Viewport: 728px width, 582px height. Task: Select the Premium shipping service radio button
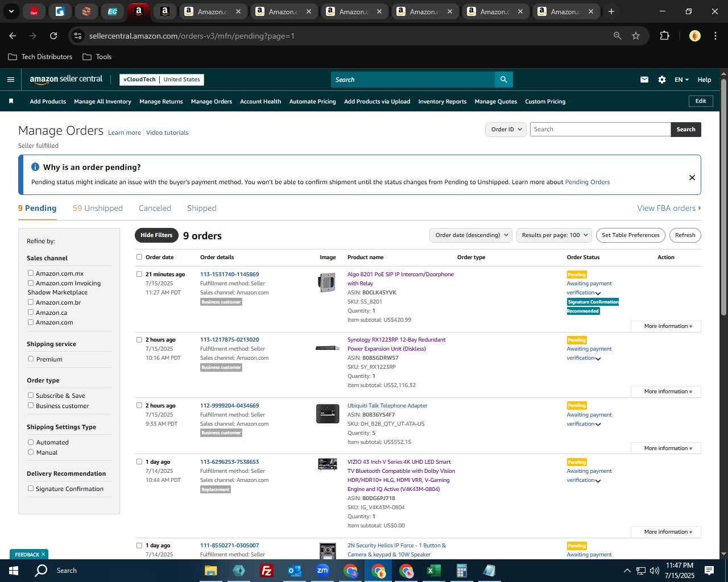click(31, 359)
